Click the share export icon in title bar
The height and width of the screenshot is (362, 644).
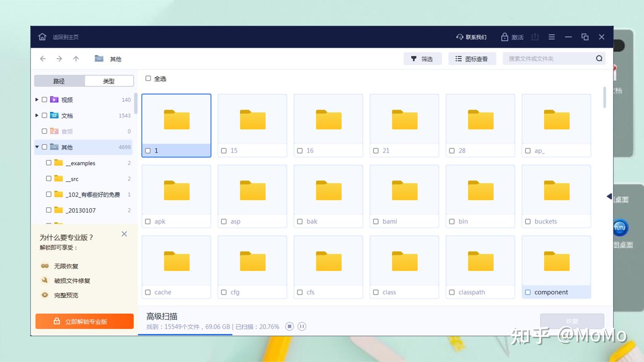click(535, 37)
